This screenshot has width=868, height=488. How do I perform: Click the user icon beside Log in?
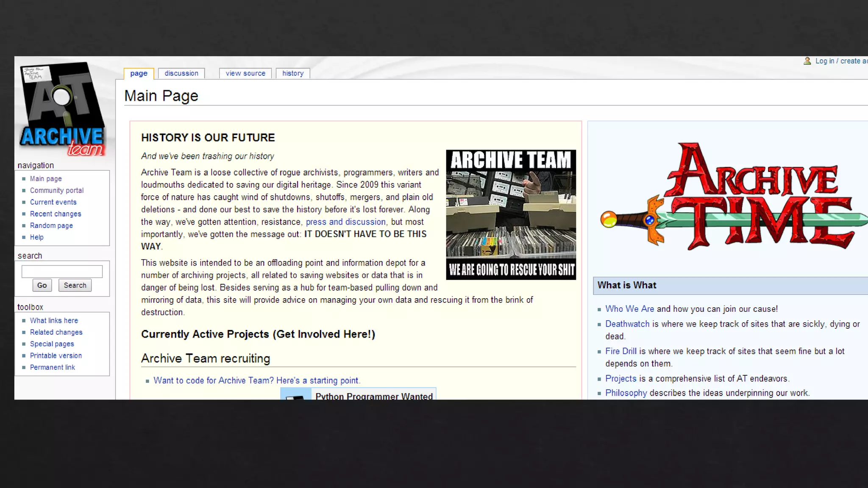(x=807, y=61)
